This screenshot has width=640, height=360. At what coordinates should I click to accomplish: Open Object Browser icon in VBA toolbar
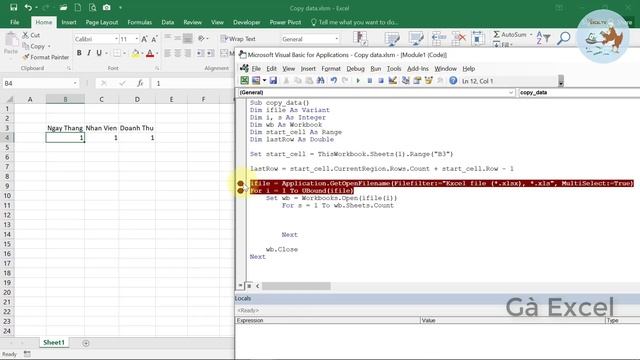coord(428,81)
